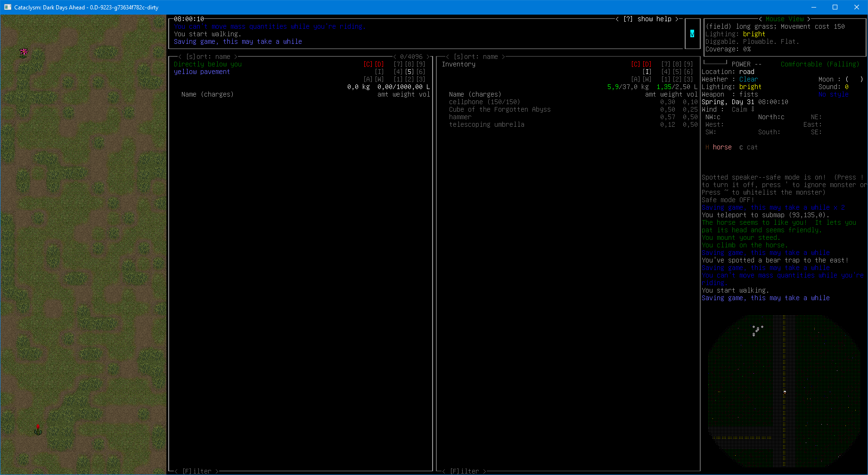Screen dimensions: 868x475
Task: Click the right pane 'Inventory' heading
Action: coord(459,64)
